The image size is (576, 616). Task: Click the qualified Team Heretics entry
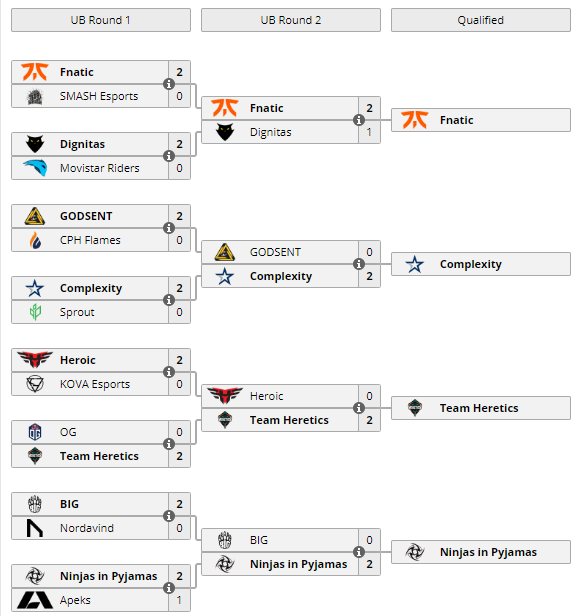click(x=481, y=408)
